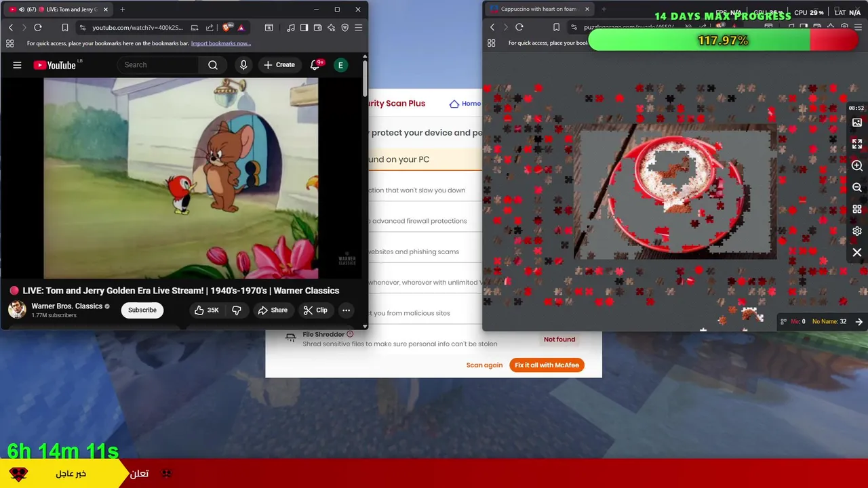868x488 pixels.
Task: Click the cast/install icon in YouTube address bar
Action: click(195, 28)
